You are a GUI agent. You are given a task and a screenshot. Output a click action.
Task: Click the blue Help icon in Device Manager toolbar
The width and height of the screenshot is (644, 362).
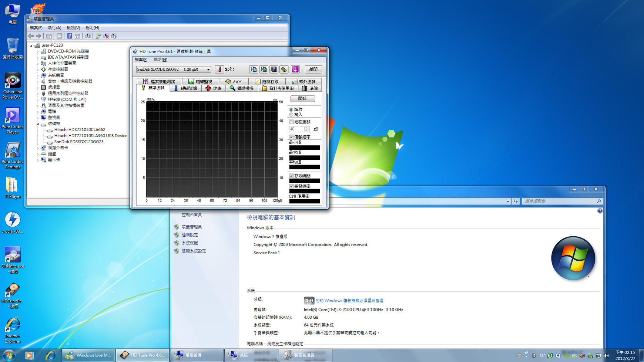tap(69, 36)
